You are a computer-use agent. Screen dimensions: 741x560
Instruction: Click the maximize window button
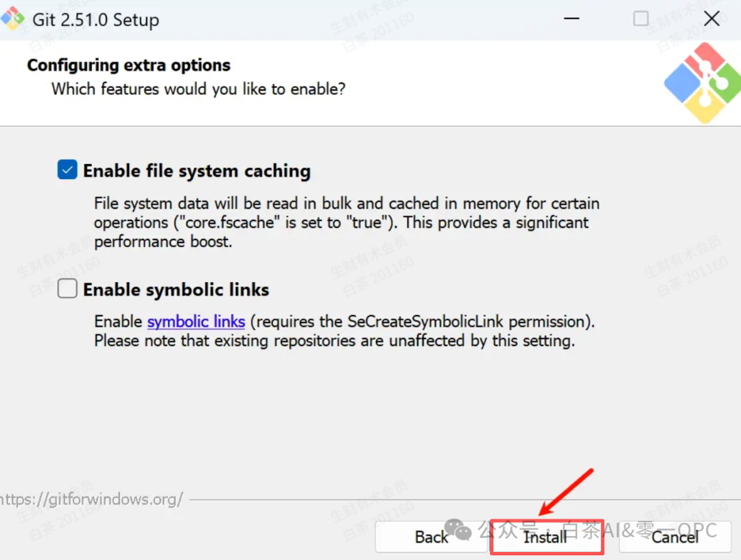tap(640, 19)
